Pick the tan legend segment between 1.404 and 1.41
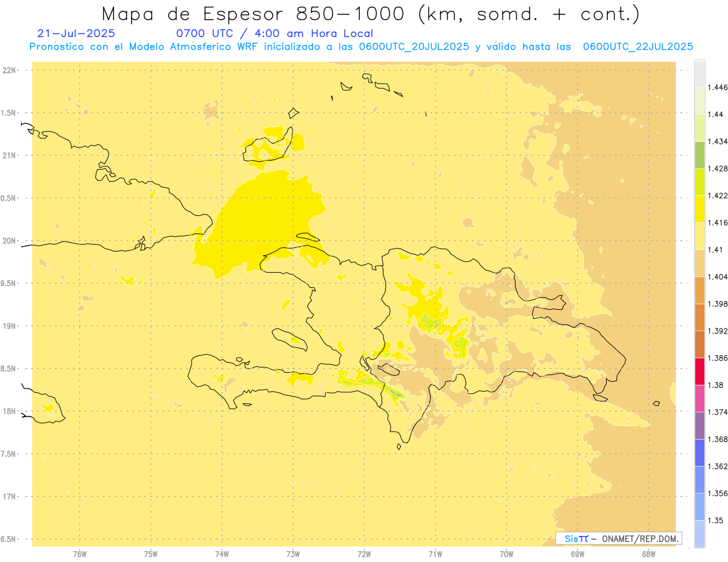This screenshot has width=728, height=562. point(699,263)
